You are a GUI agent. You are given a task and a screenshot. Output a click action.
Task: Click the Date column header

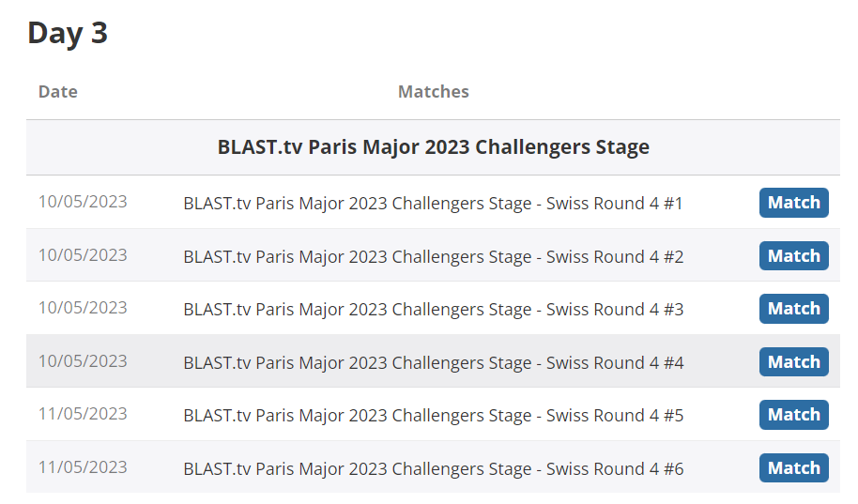coord(58,91)
